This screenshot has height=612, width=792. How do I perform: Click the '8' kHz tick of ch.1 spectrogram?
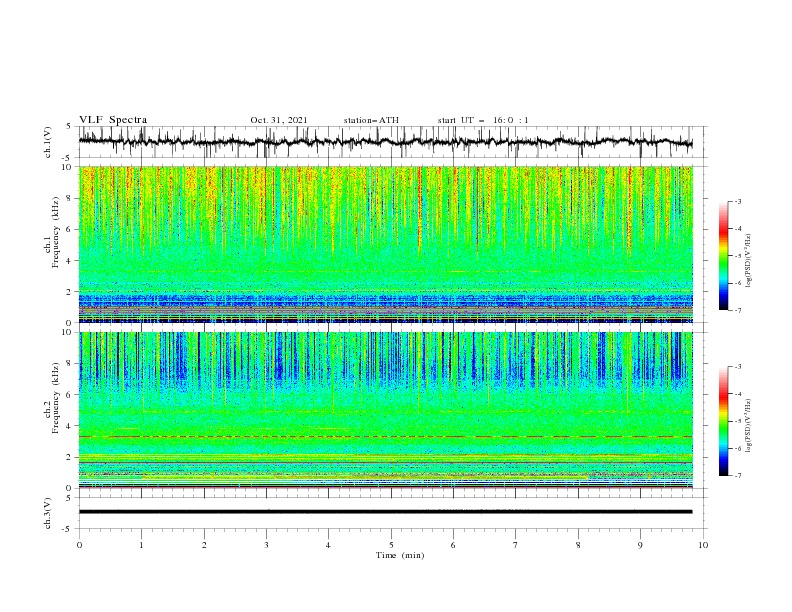click(x=70, y=198)
